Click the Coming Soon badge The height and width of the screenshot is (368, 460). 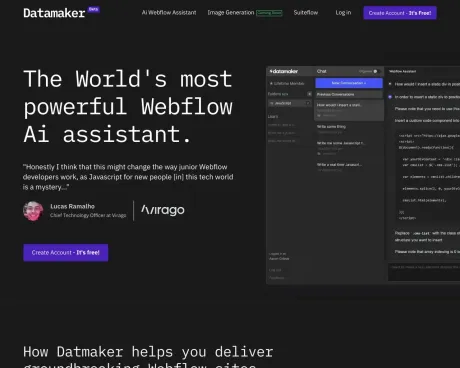[269, 13]
